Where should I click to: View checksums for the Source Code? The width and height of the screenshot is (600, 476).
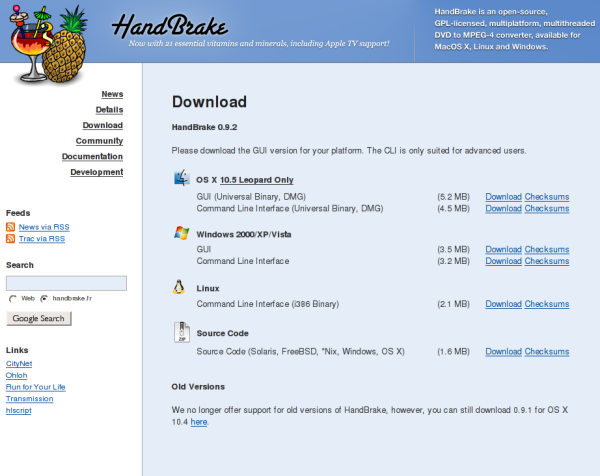[x=546, y=352]
